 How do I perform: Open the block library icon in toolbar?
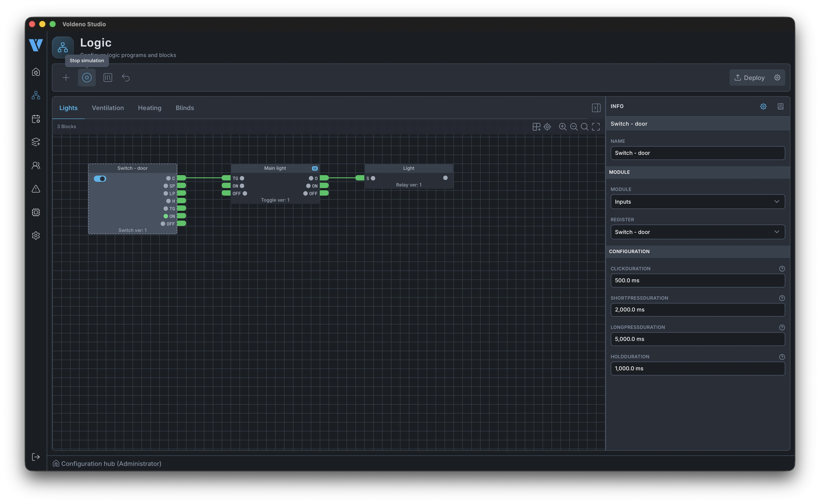(x=108, y=78)
